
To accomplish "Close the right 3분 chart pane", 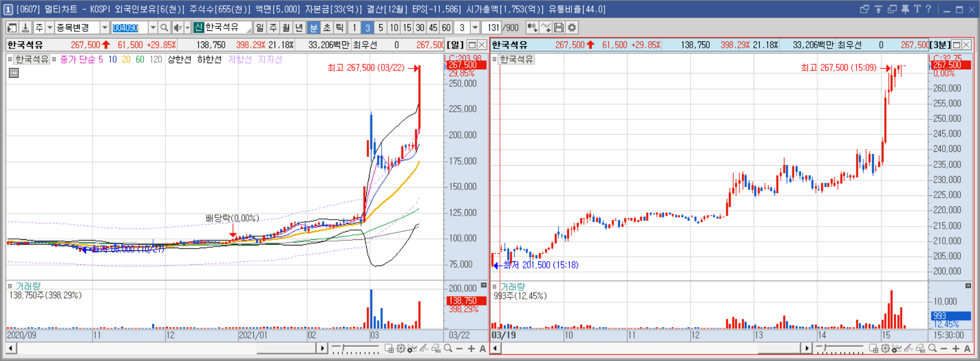I will 967,45.
